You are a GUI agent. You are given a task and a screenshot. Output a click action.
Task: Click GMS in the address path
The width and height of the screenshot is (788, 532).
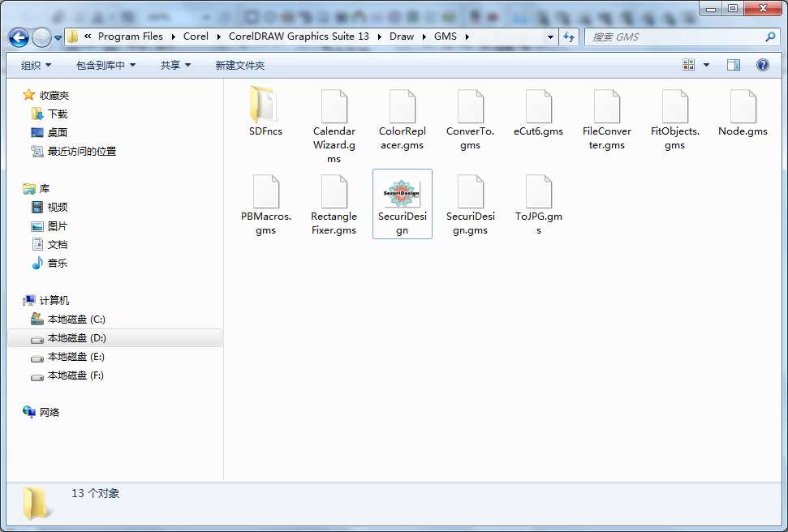[446, 36]
